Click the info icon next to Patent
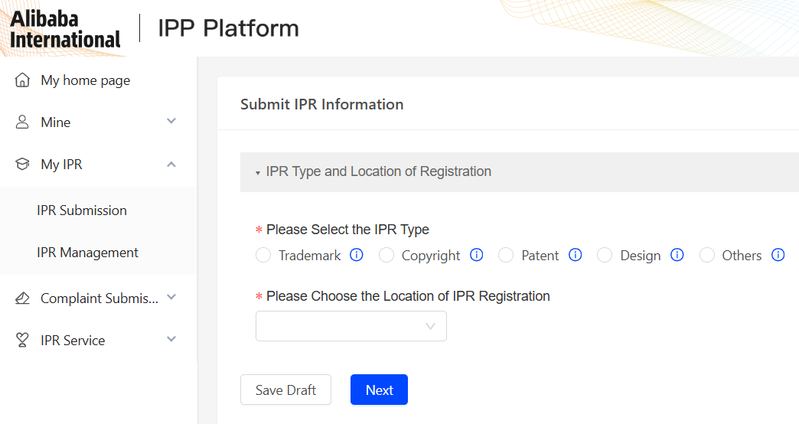This screenshot has width=799, height=424. [575, 255]
